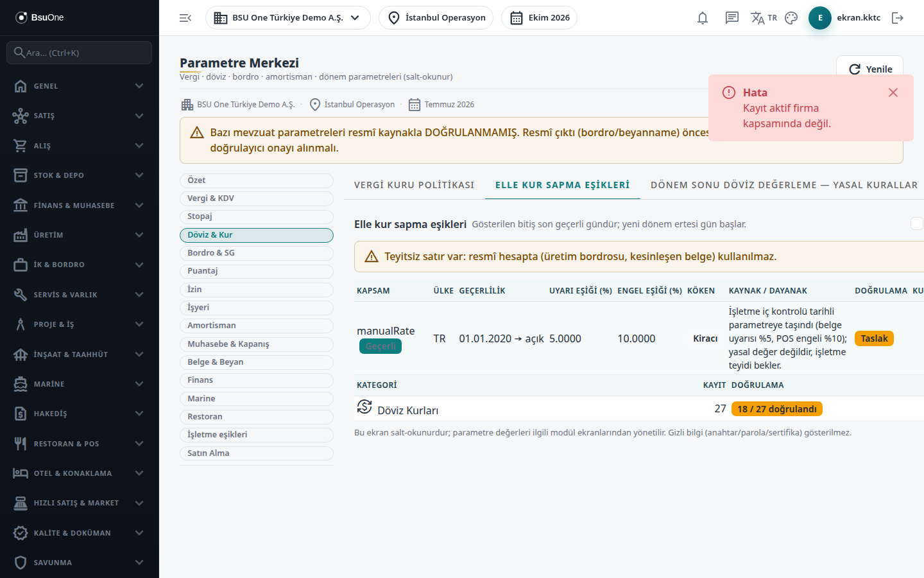The image size is (924, 578).
Task: Expand the İnşaat & Taahhüt chevron
Action: pyautogui.click(x=139, y=355)
